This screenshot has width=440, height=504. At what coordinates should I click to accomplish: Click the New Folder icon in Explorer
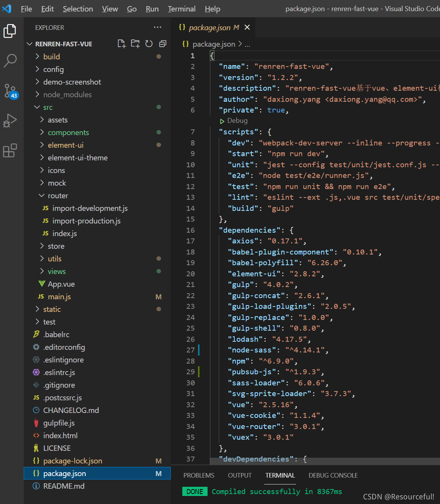click(135, 44)
